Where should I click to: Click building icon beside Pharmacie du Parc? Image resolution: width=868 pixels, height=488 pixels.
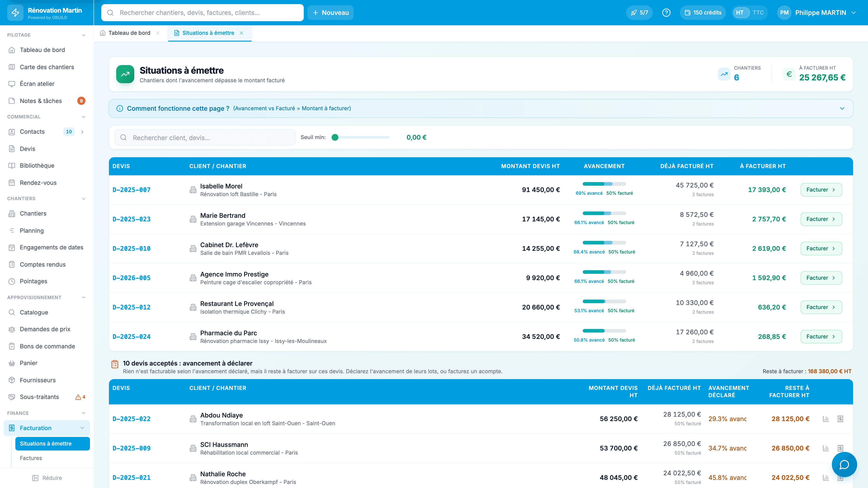(x=193, y=336)
